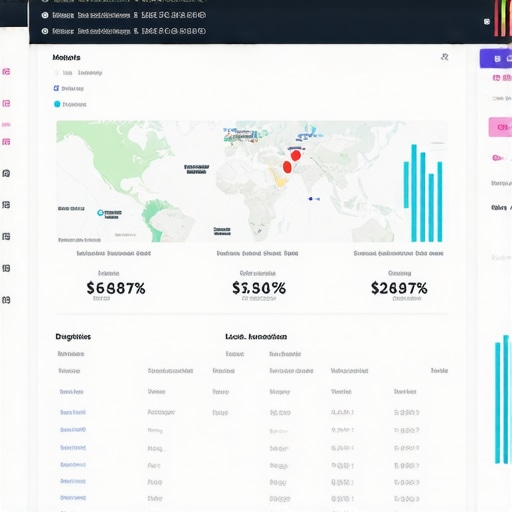This screenshot has height=512, width=512.
Task: Click the small white icon in the dark header
Action: click(487, 22)
